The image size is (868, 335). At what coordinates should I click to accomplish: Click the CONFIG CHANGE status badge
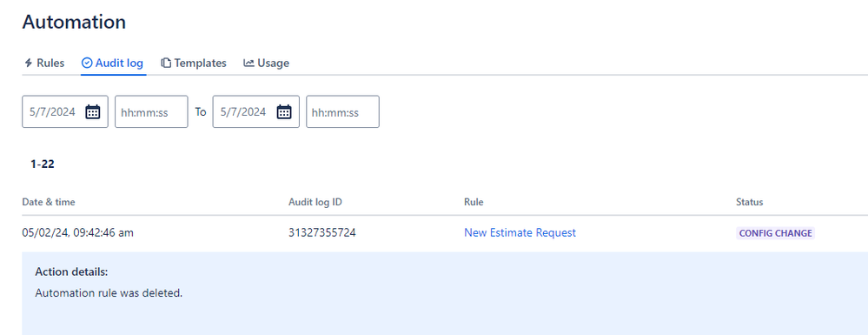[776, 233]
